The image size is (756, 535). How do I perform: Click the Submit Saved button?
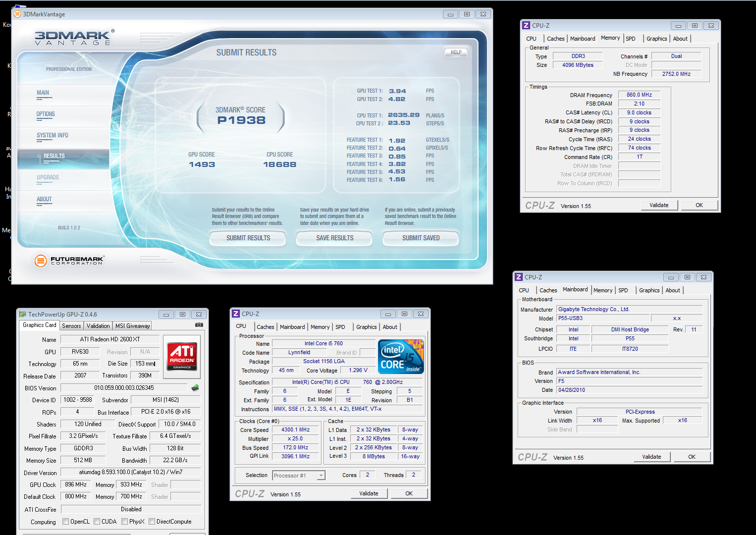(421, 238)
